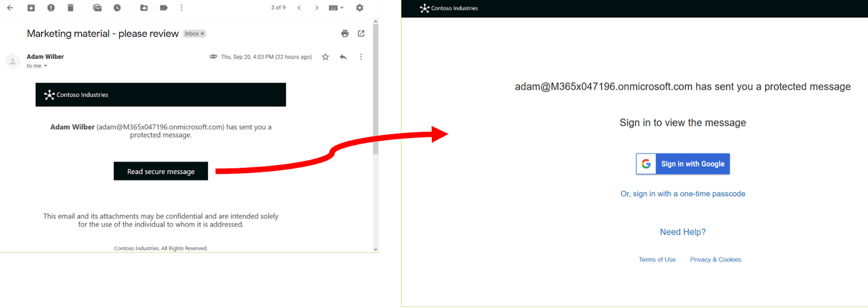Click the 'Sign in to view the message' heading
Image resolution: width=868 pixels, height=308 pixels.
pyautogui.click(x=683, y=123)
